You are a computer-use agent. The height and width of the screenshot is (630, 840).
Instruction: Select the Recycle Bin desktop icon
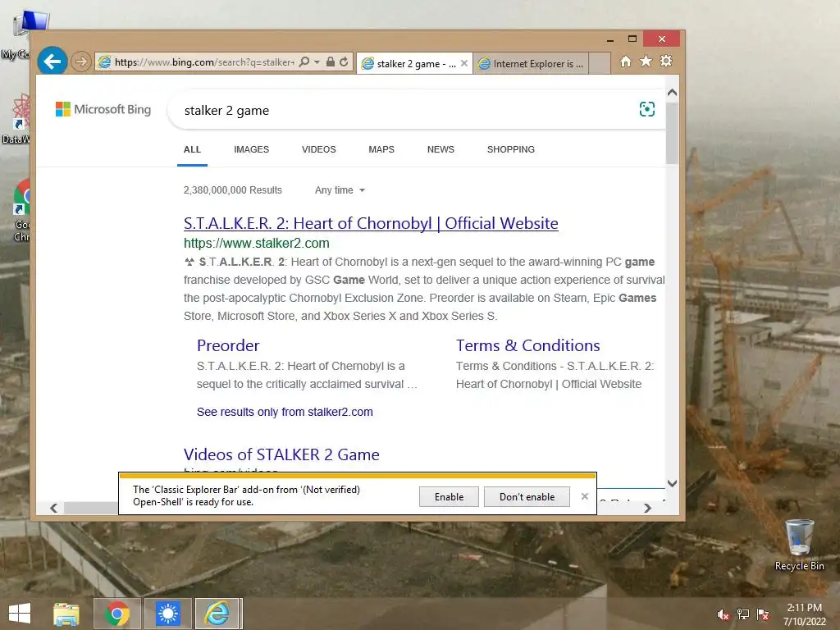point(799,546)
